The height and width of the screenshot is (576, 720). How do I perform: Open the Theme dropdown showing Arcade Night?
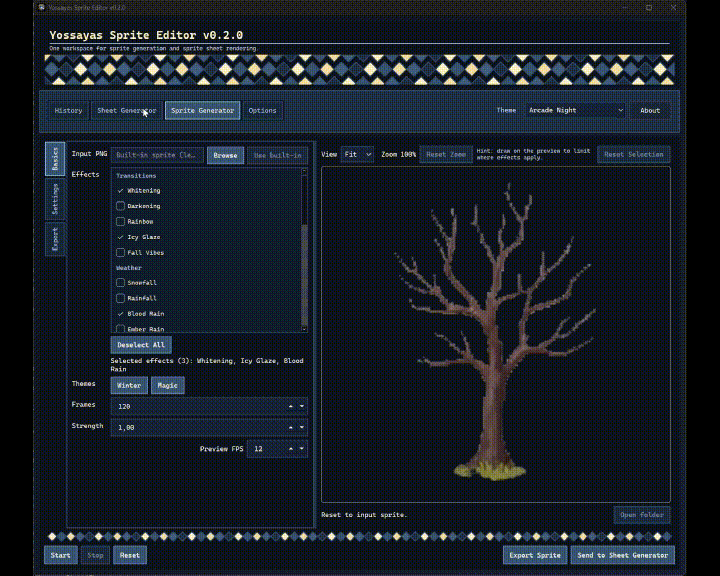coord(575,110)
